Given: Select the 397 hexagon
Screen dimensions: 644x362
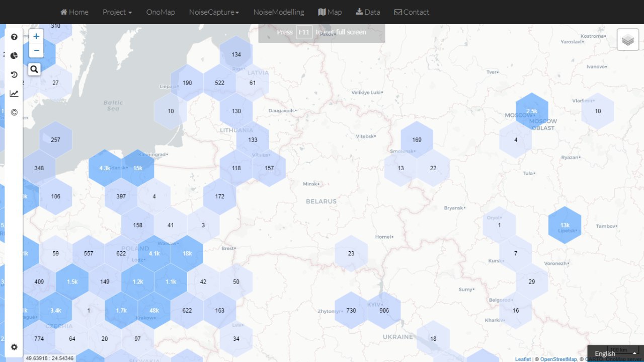Looking at the screenshot, I should (121, 196).
